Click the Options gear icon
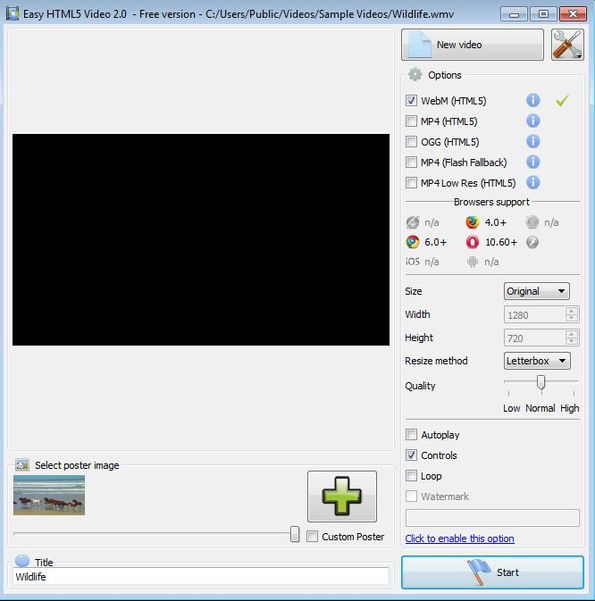 coord(414,74)
